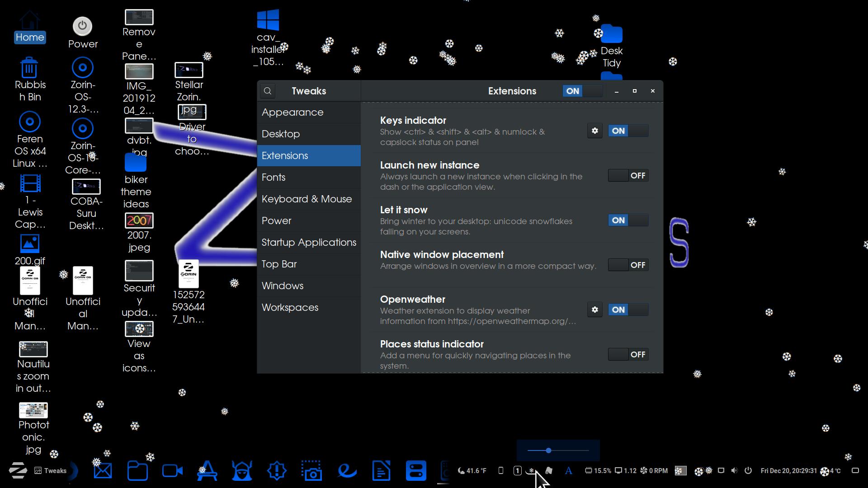
Task: Open the Zorin start menu
Action: coord(18,471)
